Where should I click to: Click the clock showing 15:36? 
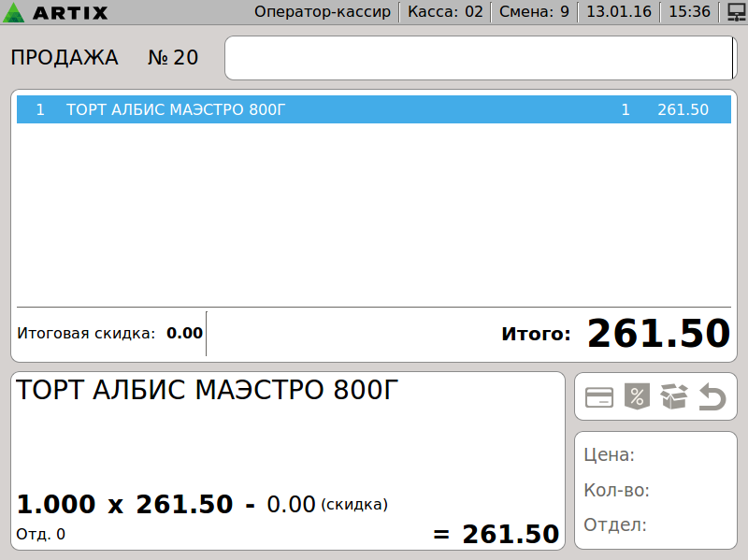[690, 12]
